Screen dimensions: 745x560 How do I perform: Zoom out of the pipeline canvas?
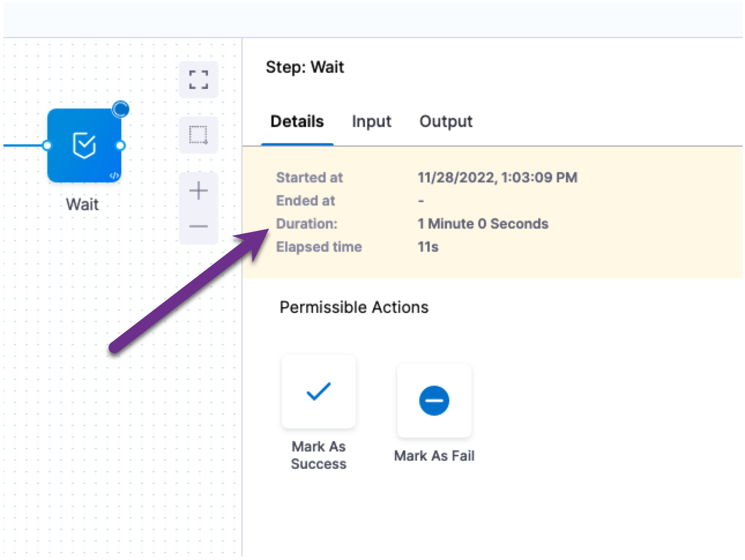point(199,226)
